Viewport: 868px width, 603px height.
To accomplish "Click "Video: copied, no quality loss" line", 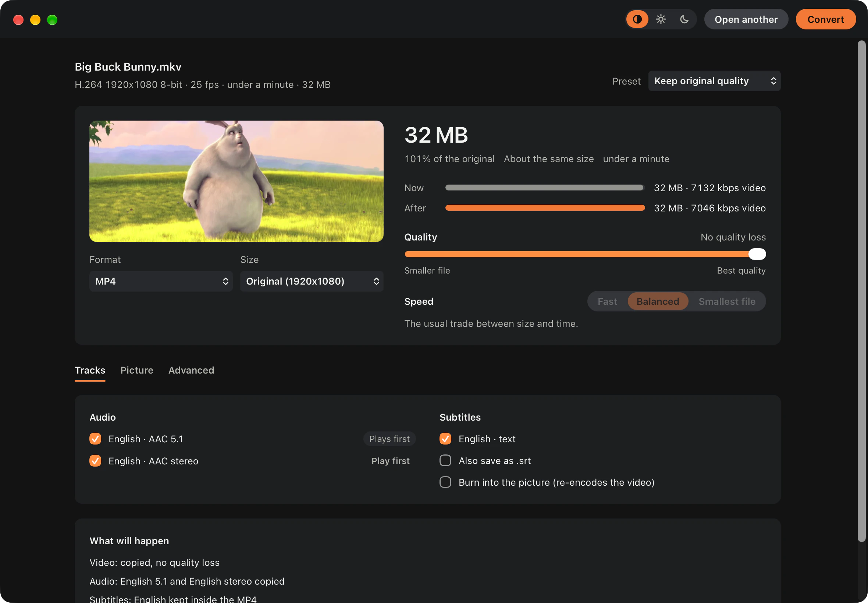I will 154,563.
